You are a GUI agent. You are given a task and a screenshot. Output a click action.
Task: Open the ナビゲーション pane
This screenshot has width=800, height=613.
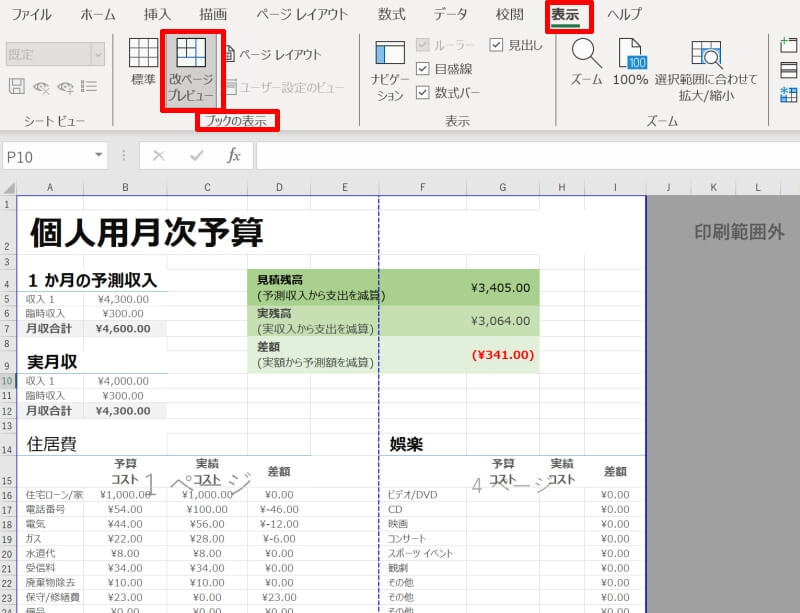click(390, 70)
